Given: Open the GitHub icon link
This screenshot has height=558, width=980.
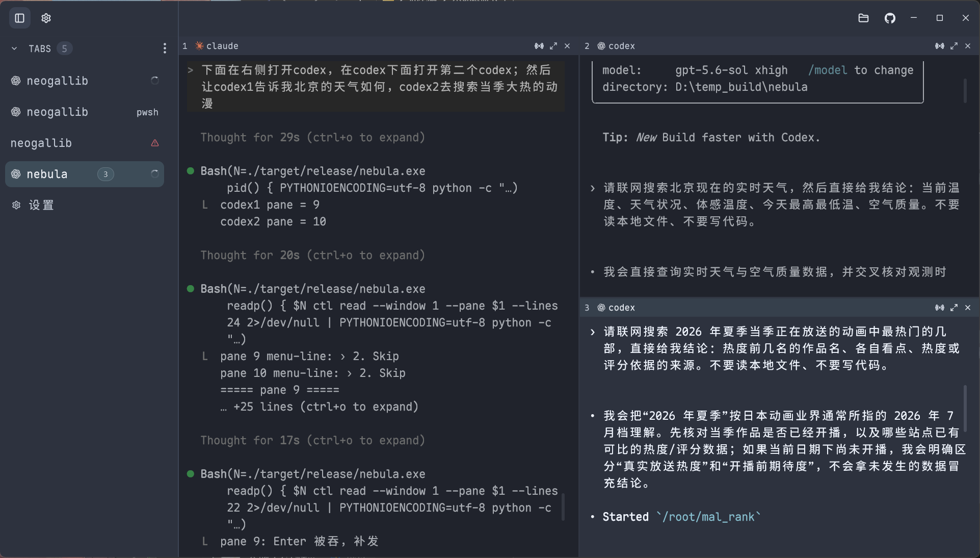Looking at the screenshot, I should click(890, 18).
